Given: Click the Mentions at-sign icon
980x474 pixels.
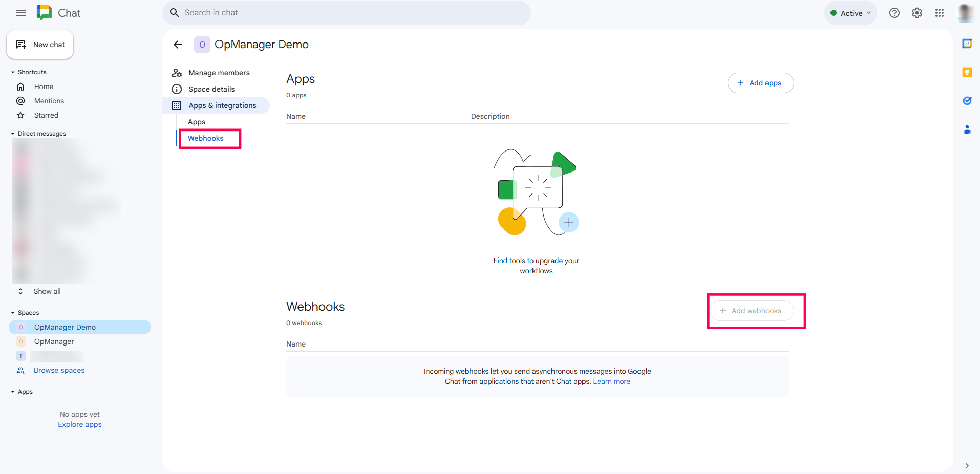Looking at the screenshot, I should click(x=20, y=101).
